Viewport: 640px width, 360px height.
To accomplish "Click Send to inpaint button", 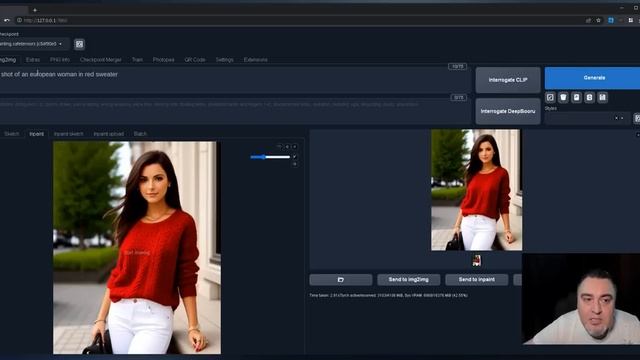I will (476, 280).
